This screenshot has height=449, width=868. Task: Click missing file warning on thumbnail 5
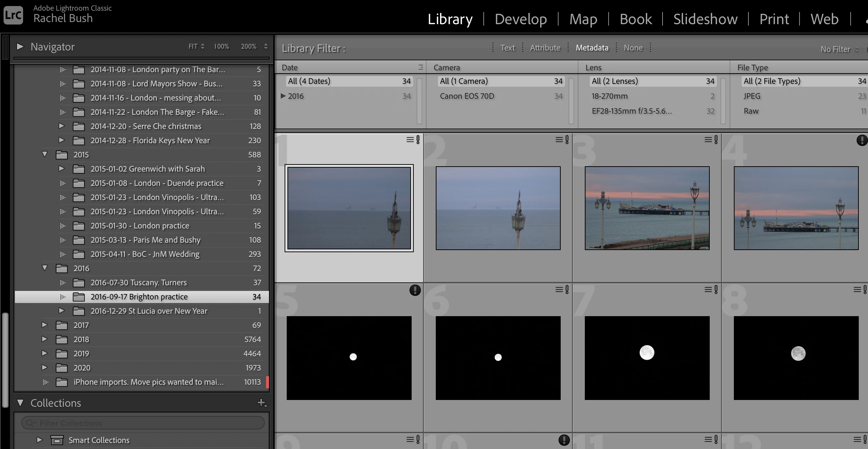click(415, 290)
